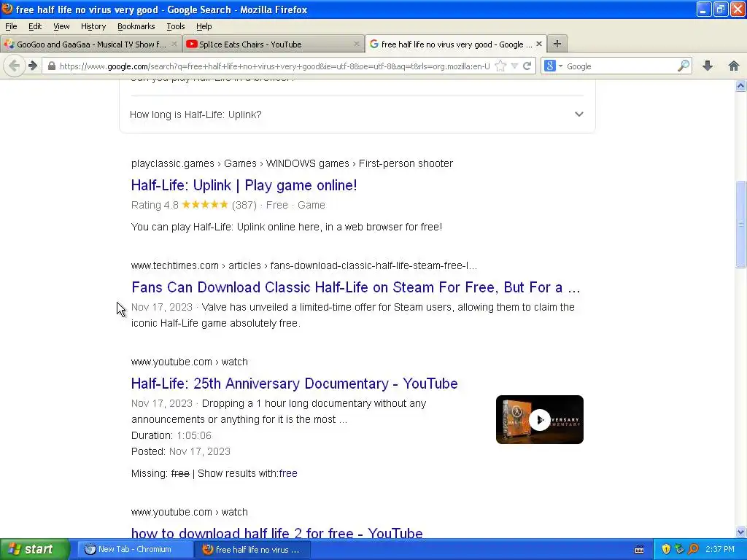The image size is (747, 560).
Task: Go to the Home page icon
Action: click(x=734, y=66)
